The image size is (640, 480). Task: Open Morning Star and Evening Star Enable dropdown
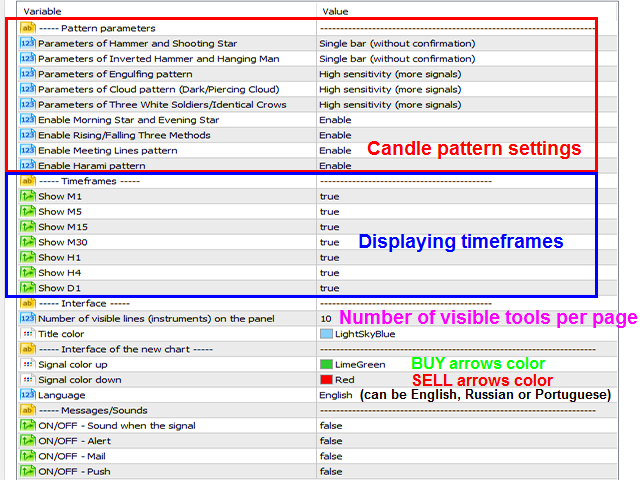pos(335,120)
